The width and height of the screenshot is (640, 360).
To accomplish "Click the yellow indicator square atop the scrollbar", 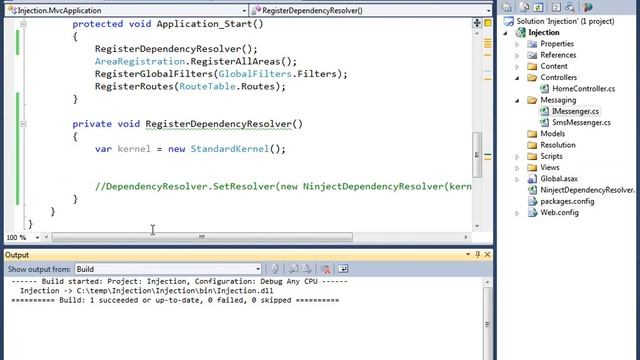I will [x=488, y=23].
